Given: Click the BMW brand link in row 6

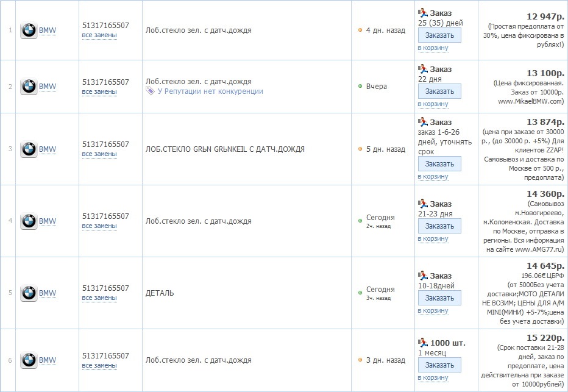Looking at the screenshot, I should [48, 360].
